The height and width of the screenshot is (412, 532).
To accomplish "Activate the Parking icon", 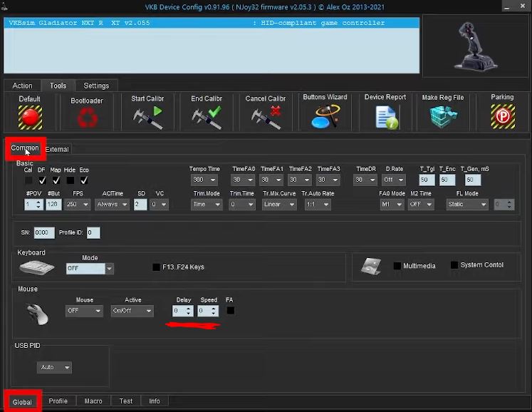I will point(503,117).
